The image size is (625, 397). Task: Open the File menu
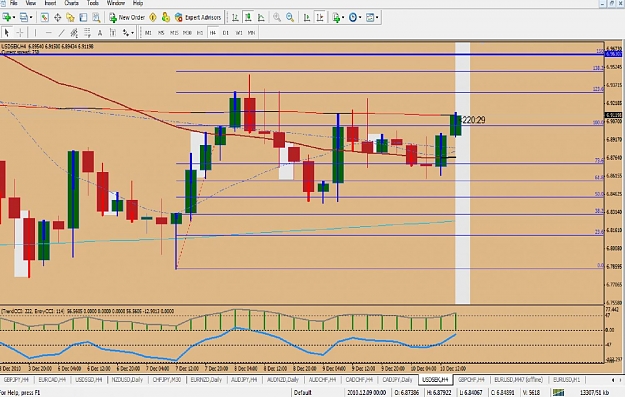coord(14,3)
